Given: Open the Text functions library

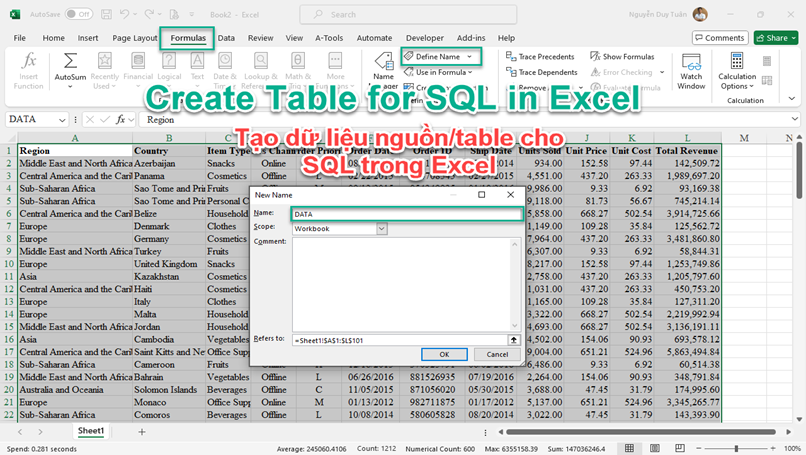Looking at the screenshot, I should pos(197,71).
